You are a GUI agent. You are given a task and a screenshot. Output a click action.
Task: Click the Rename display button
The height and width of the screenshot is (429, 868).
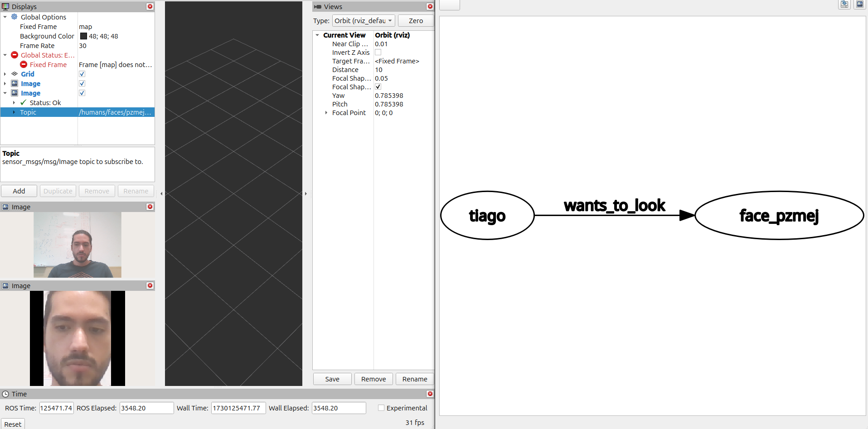(136, 191)
